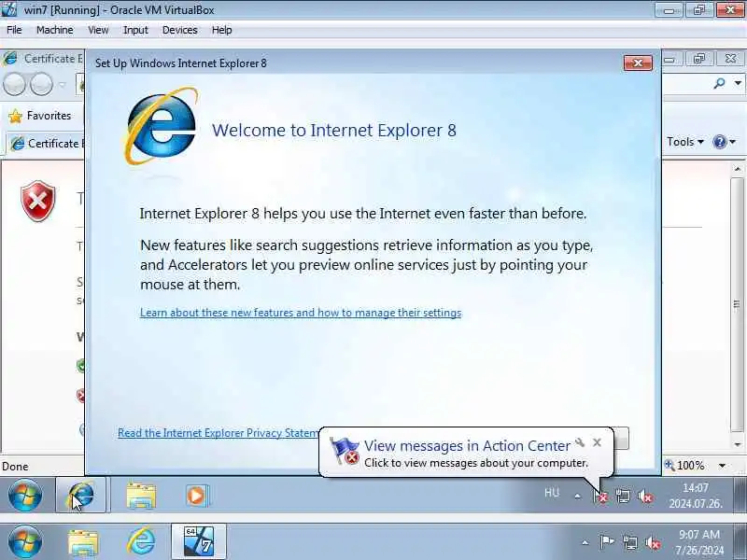Open the IE recent pages dropdown arrow

[x=63, y=85]
